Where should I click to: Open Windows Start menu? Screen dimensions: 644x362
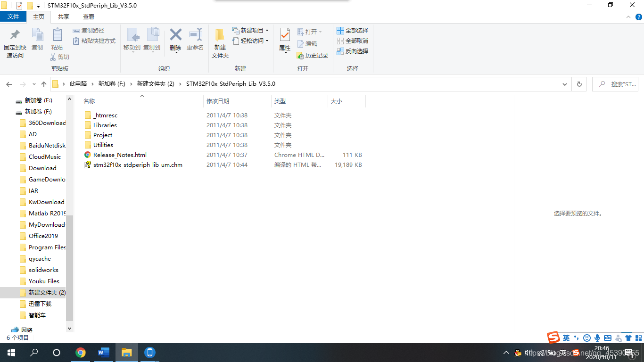[11, 353]
